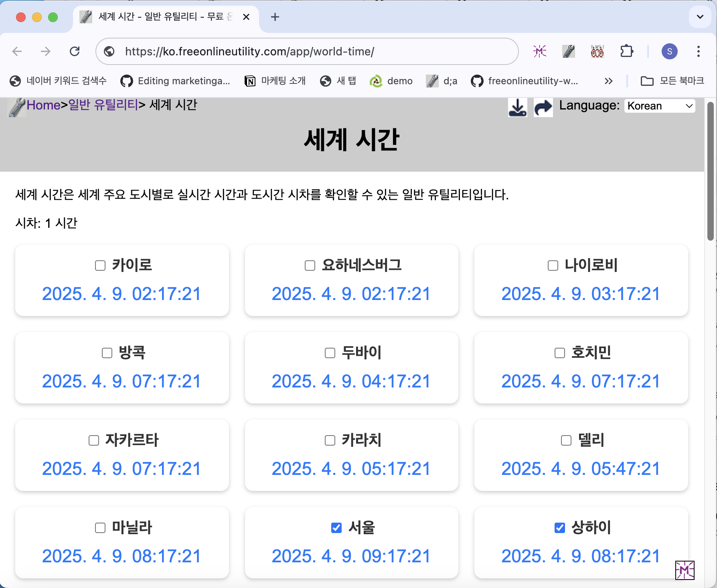Click the URL address bar

[307, 51]
